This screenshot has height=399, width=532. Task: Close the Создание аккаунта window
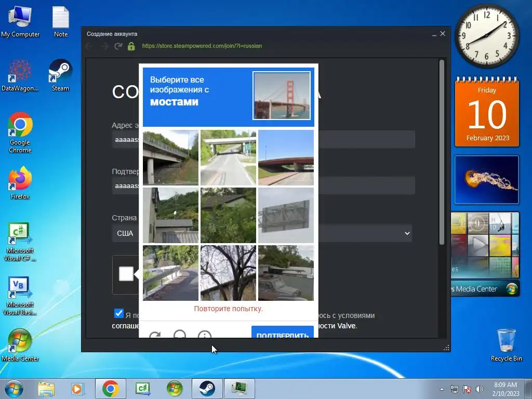pos(443,34)
